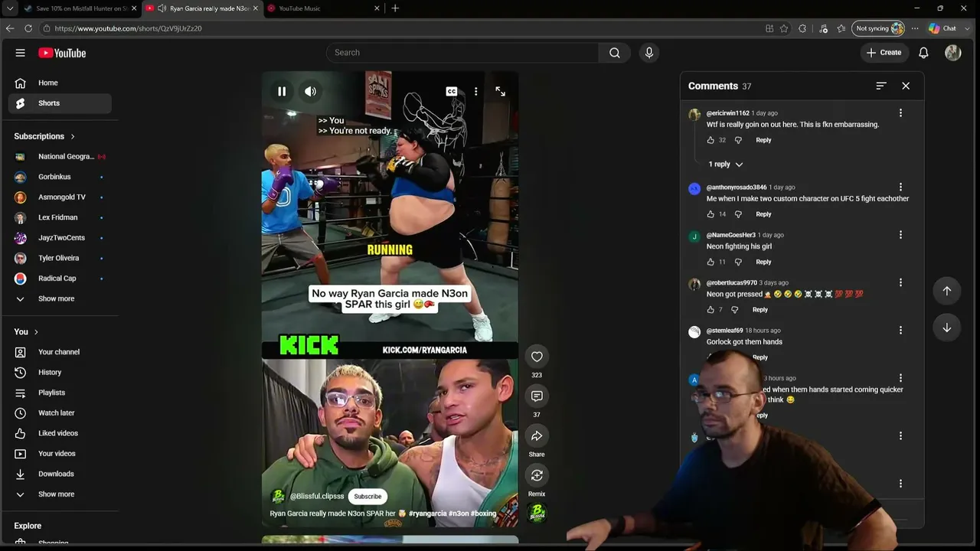Open the comments sort options

(881, 86)
